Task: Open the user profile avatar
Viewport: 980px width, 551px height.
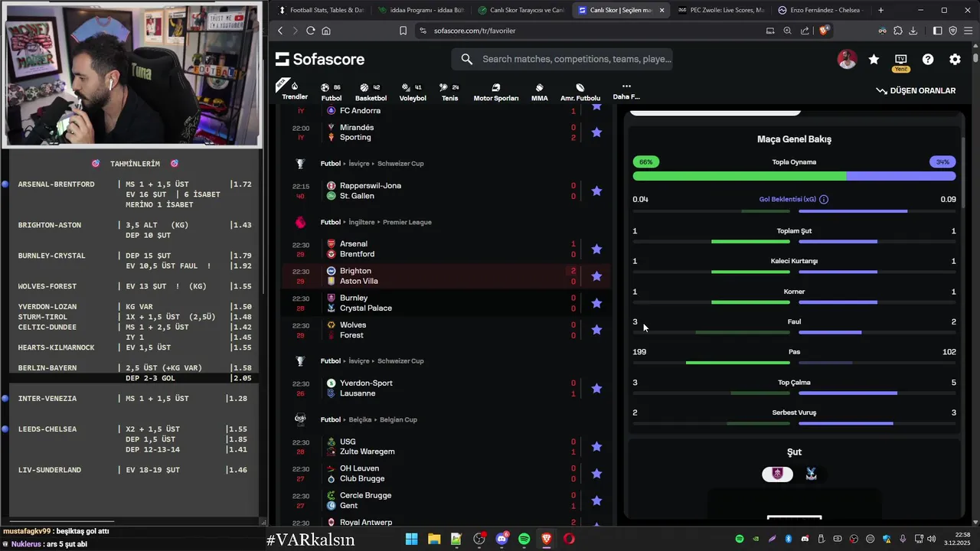Action: click(847, 59)
